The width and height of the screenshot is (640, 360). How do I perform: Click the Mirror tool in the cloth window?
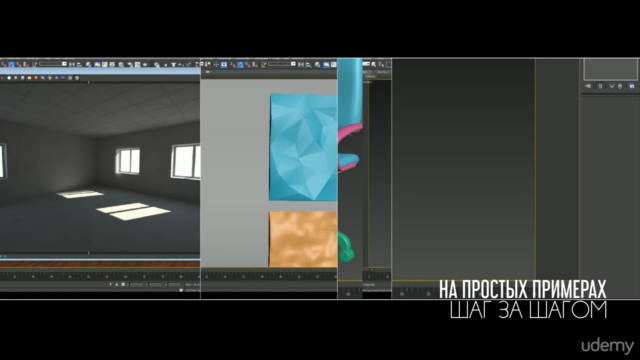tap(301, 64)
